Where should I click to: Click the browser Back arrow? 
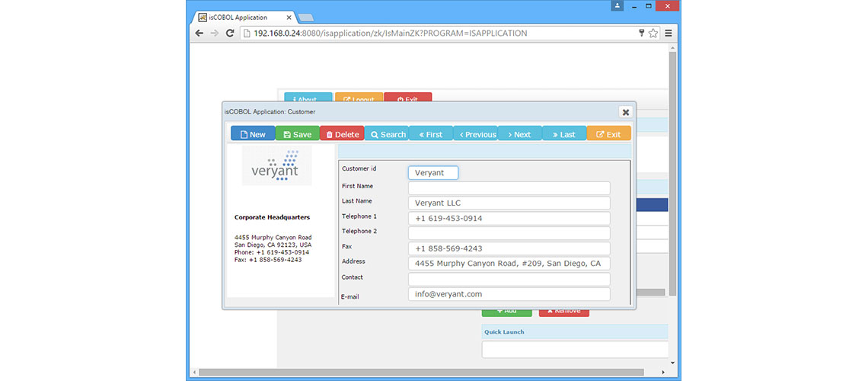click(199, 34)
